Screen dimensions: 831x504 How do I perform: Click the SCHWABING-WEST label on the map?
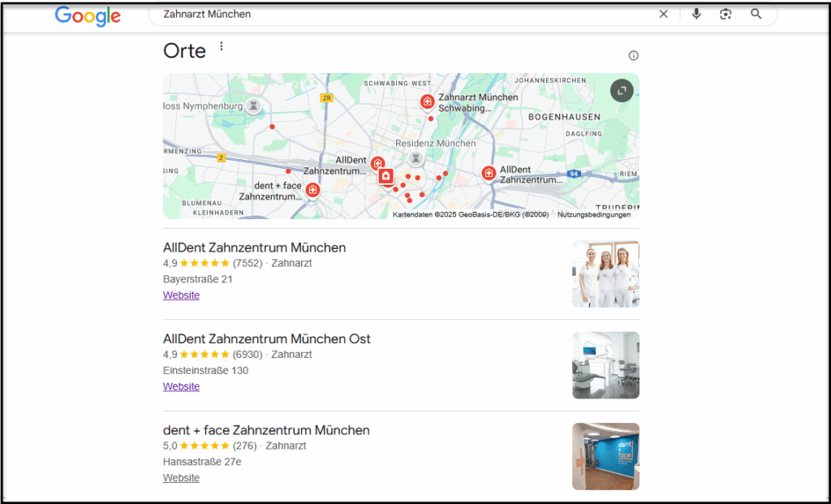coord(397,84)
